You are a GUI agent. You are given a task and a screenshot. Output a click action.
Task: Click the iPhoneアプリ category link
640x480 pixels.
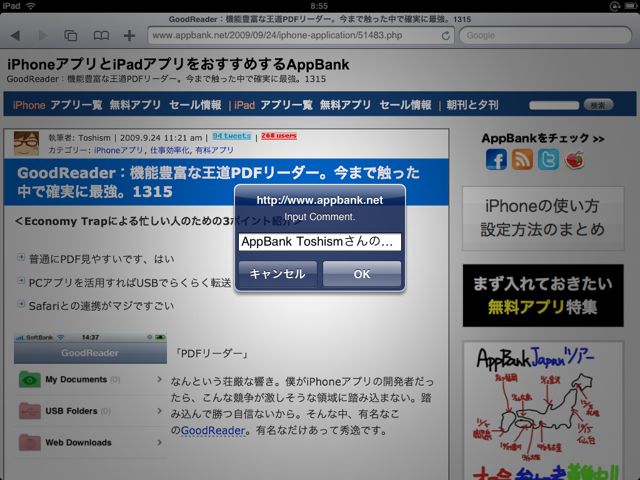(118, 150)
